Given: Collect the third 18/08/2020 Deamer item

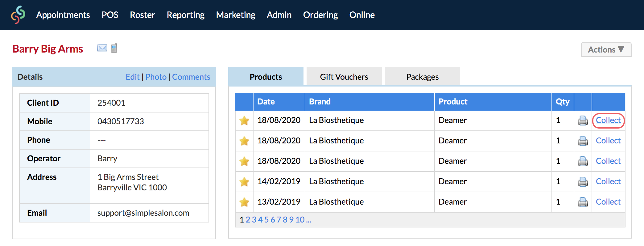Looking at the screenshot, I should click(608, 161).
